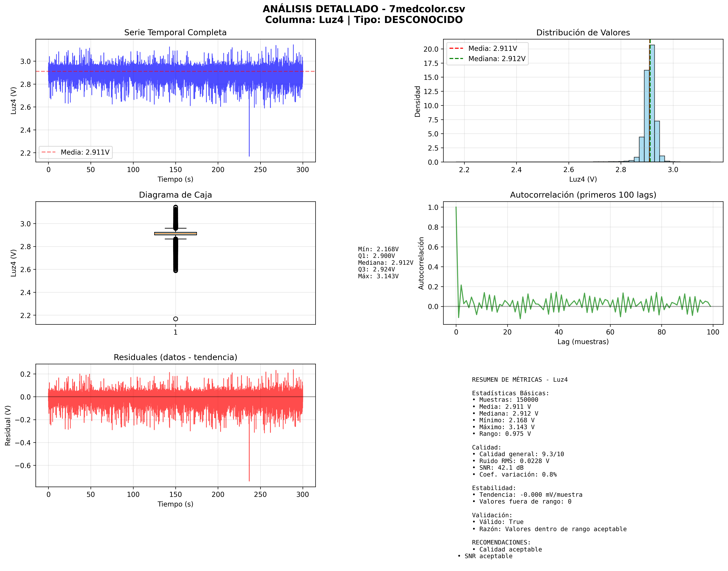Screen dimensions: 728x571
Task: Click the lowest outlier circle in the boxplot
Action: pyautogui.click(x=175, y=319)
